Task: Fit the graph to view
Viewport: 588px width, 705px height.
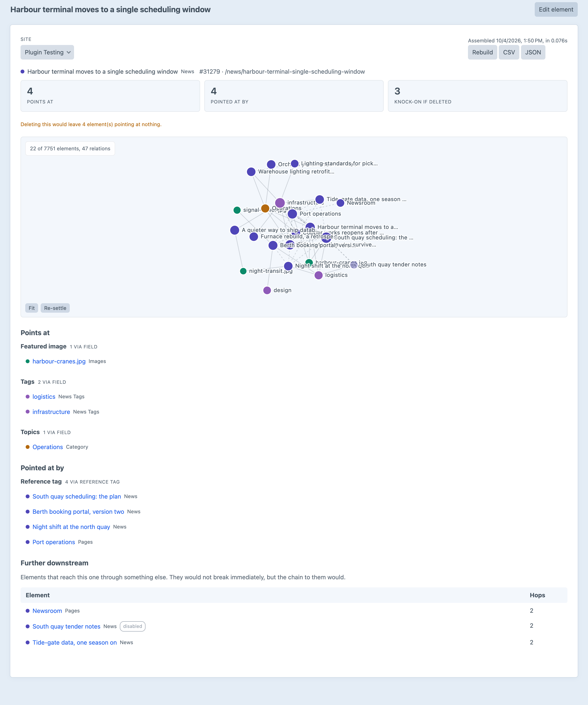Action: coord(31,308)
